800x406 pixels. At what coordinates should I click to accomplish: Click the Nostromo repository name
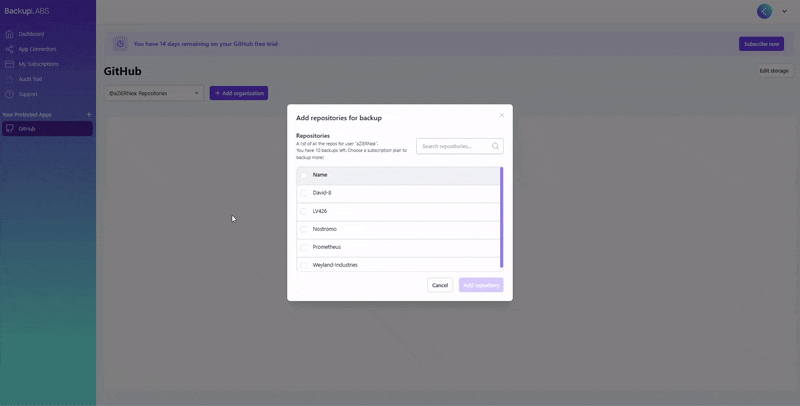point(324,229)
